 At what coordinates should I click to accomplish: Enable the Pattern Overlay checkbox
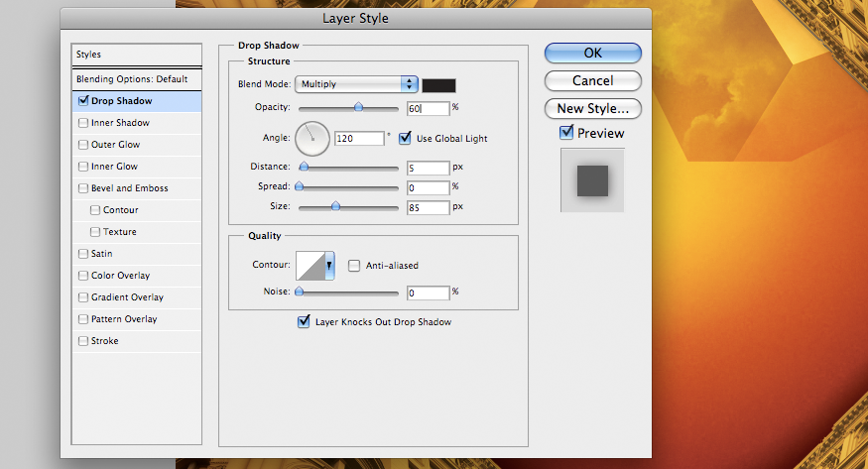(83, 319)
